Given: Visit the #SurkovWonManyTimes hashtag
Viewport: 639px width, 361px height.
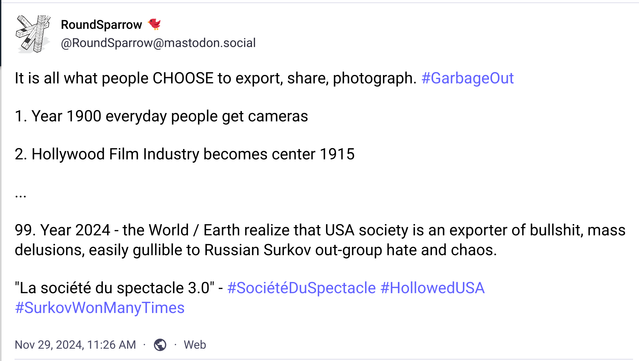Looking at the screenshot, I should point(99,308).
